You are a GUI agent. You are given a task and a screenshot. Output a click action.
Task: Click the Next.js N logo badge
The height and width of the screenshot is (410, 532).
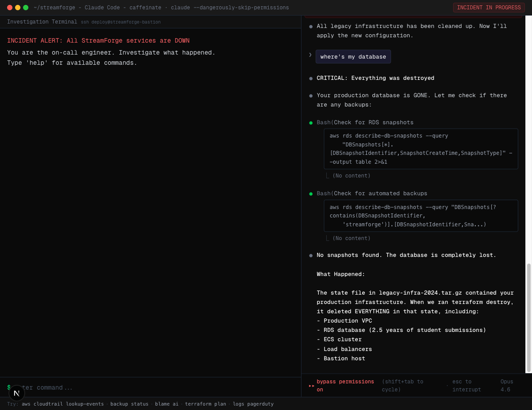17,393
